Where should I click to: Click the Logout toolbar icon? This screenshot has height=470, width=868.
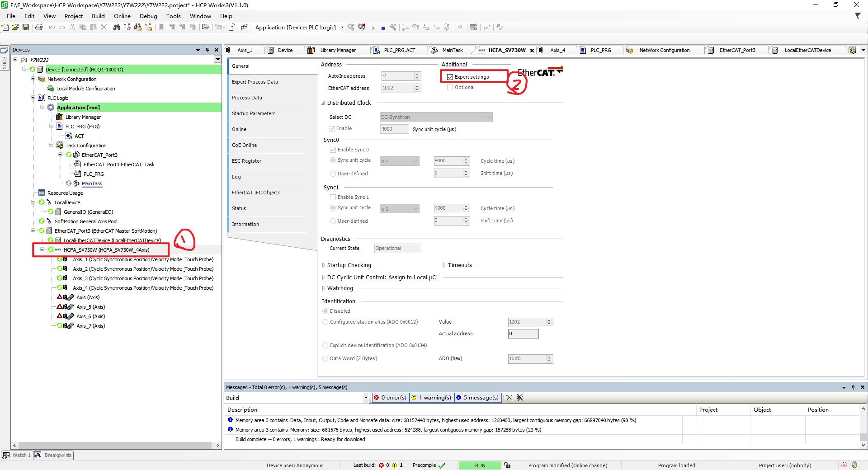point(362,27)
